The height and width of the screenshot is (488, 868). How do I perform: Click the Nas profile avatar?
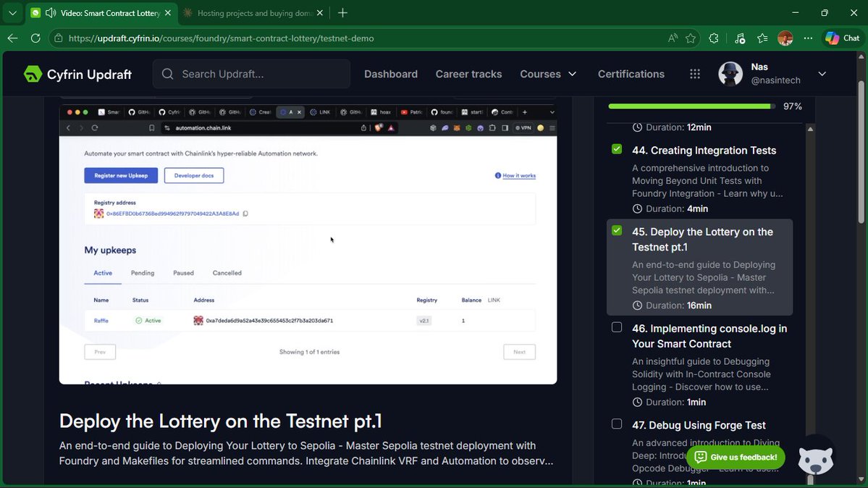730,74
